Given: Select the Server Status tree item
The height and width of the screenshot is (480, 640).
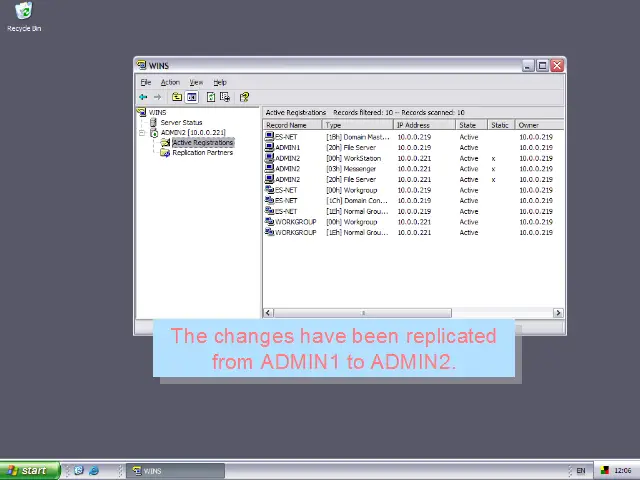Looking at the screenshot, I should pyautogui.click(x=181, y=122).
